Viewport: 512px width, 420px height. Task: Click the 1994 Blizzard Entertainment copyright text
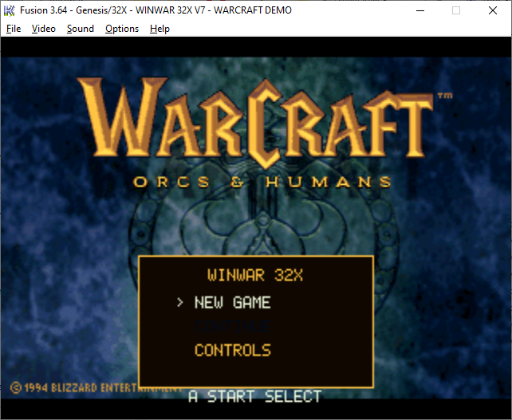click(95, 387)
